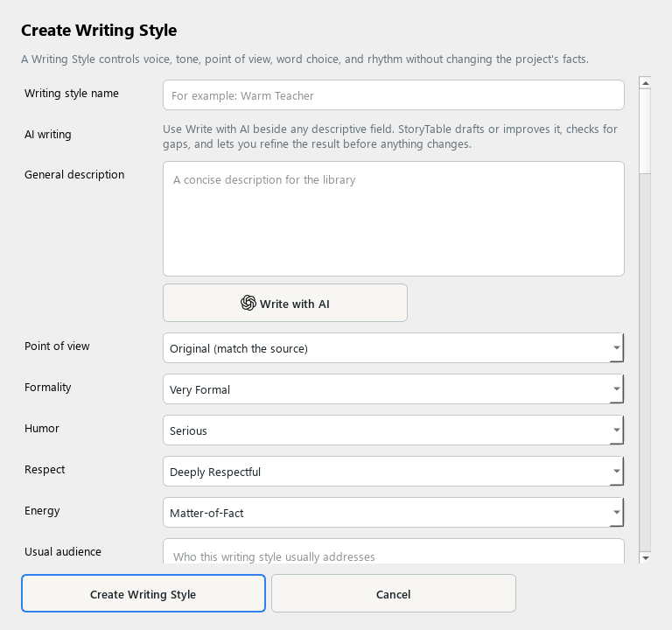Click the 'Point of view' label
The width and height of the screenshot is (672, 630).
57,346
